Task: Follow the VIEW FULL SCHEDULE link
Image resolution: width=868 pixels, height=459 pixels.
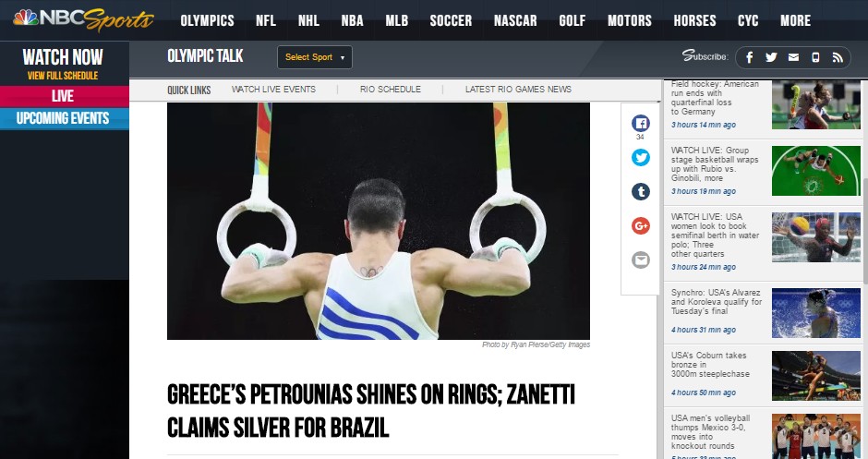Action: 63,76
